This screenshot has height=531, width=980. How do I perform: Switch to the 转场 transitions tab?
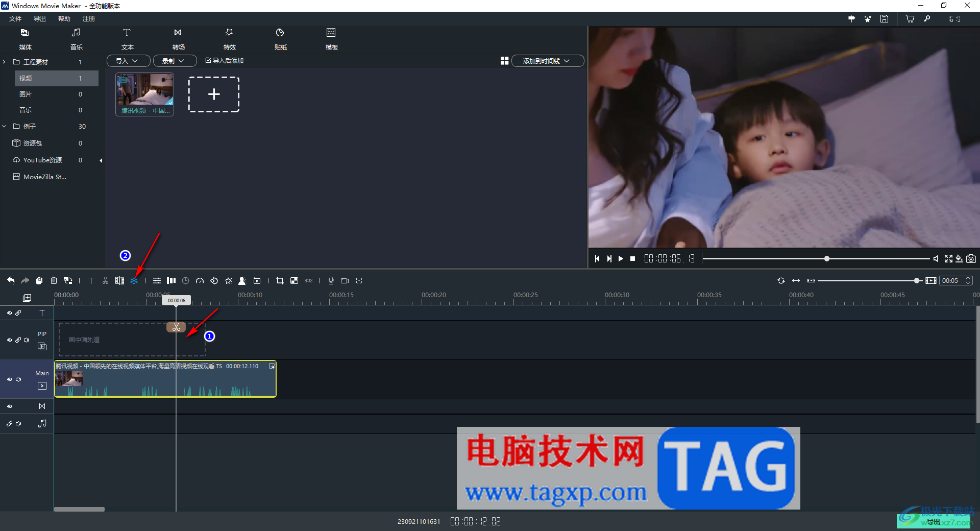point(178,39)
